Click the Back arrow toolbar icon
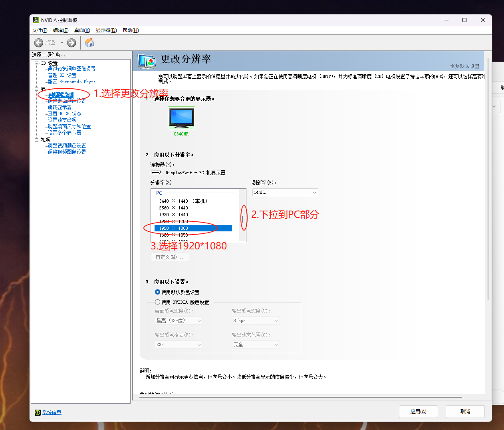The height and width of the screenshot is (430, 504). tap(39, 43)
